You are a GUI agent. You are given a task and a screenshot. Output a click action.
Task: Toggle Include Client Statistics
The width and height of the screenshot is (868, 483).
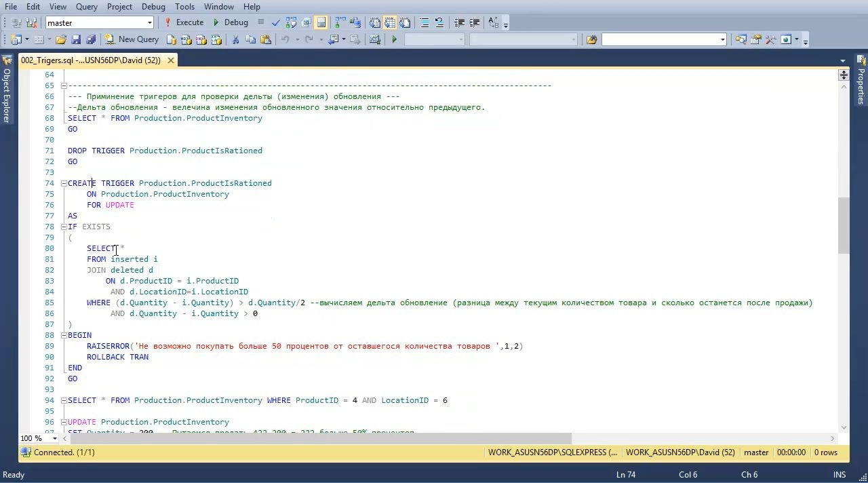pyautogui.click(x=355, y=23)
